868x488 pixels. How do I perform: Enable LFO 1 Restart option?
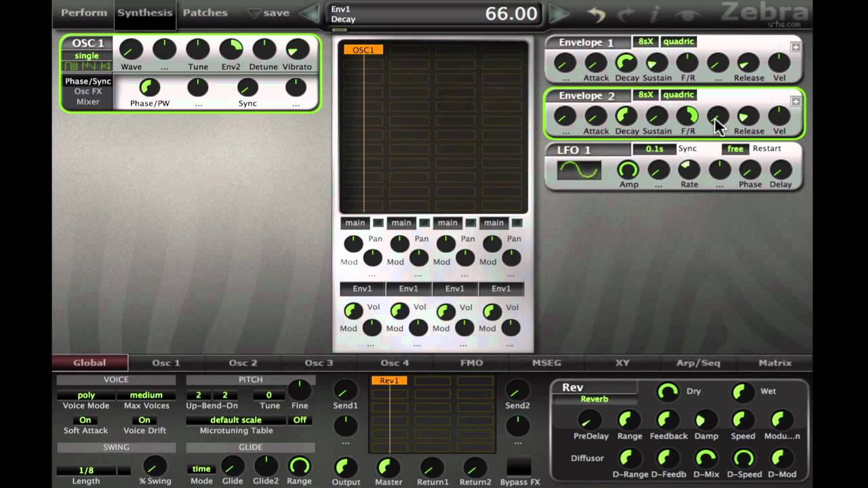coord(766,148)
